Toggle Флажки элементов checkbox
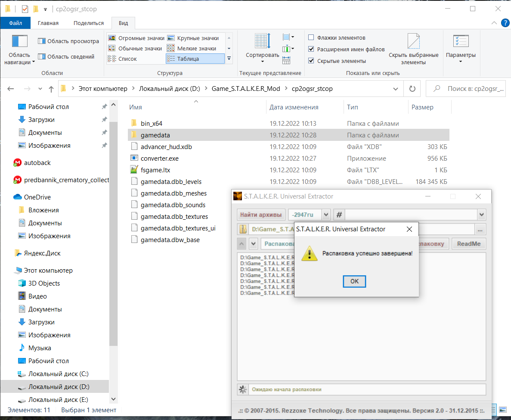 pyautogui.click(x=311, y=37)
